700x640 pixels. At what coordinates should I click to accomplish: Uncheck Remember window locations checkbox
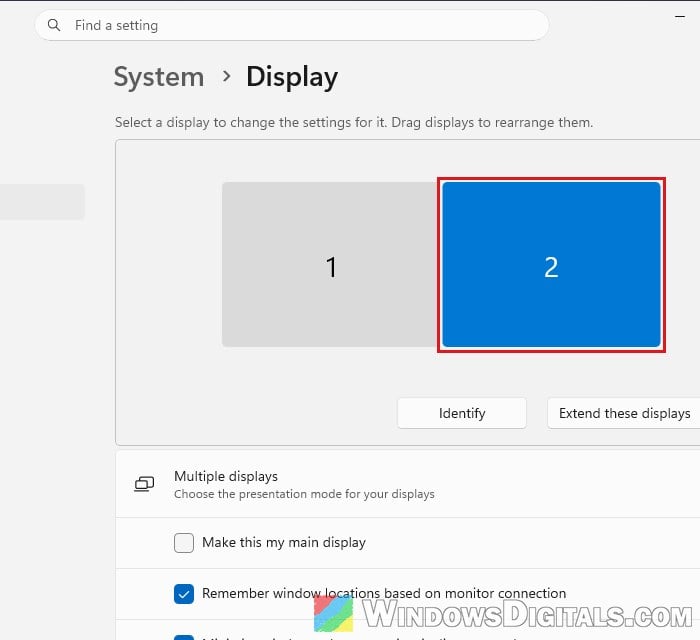pyautogui.click(x=183, y=594)
